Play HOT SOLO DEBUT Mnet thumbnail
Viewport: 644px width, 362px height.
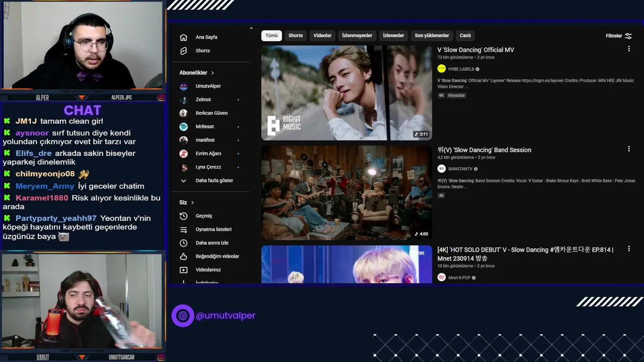[347, 264]
